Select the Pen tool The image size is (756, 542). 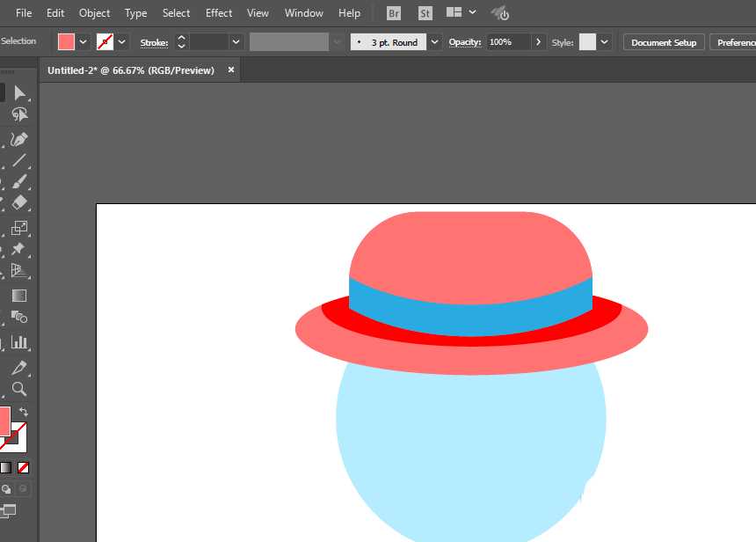click(18, 139)
